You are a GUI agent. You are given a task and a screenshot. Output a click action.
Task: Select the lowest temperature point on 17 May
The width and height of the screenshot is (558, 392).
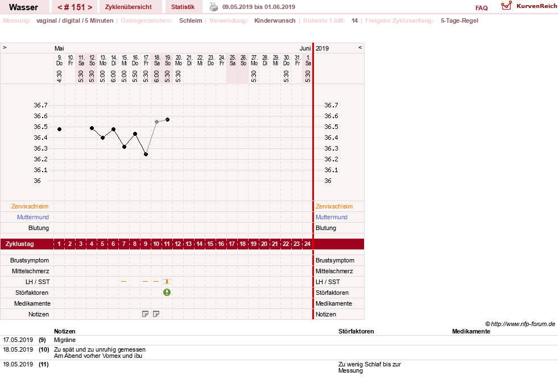tap(146, 154)
